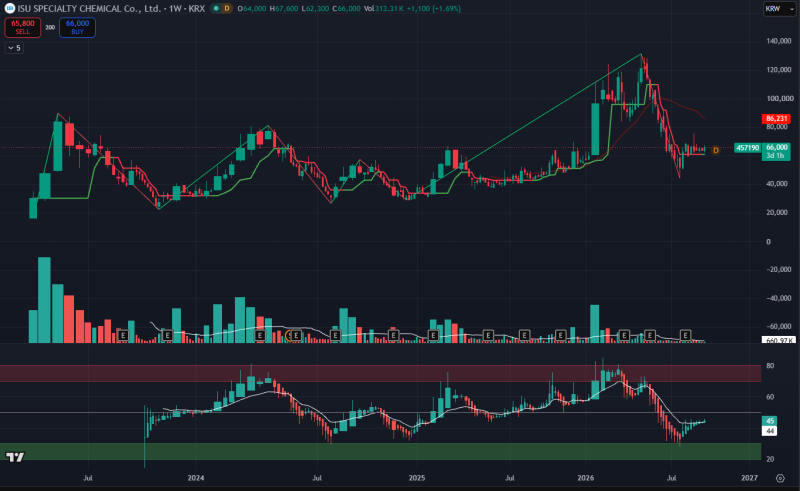Click the +1,100 (+1.69%) change value

click(x=434, y=9)
